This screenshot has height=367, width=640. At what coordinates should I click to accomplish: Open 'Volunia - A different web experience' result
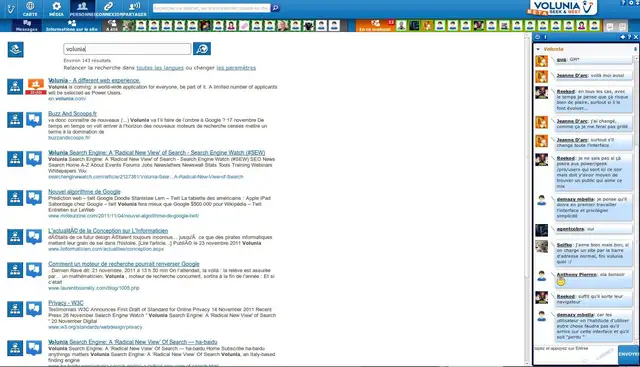tap(94, 80)
